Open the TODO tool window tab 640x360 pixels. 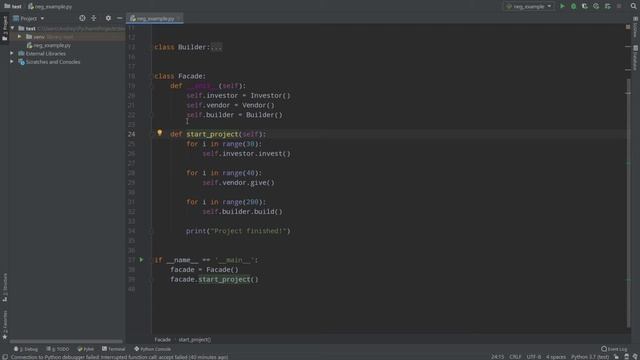tap(58, 349)
